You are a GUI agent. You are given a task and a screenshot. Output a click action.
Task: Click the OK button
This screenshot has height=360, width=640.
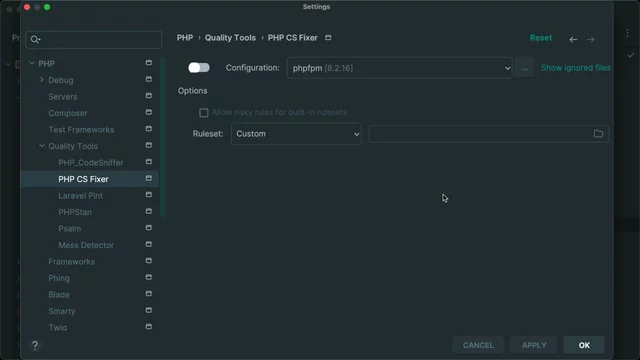pyautogui.click(x=584, y=345)
